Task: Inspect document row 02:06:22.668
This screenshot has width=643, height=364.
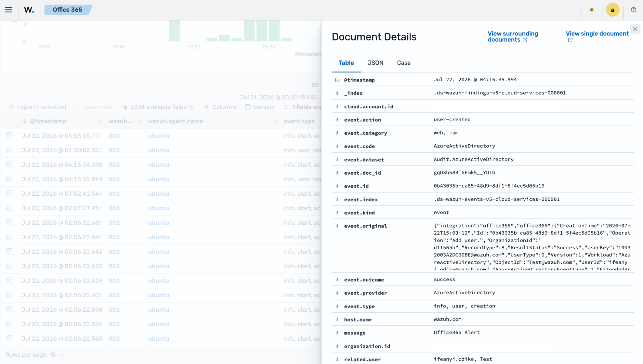Action: (10, 223)
